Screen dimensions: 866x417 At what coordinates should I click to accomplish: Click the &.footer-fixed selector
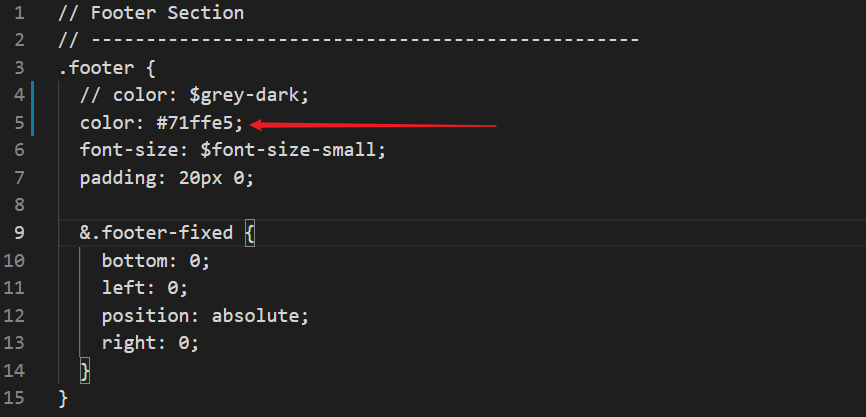click(x=156, y=233)
